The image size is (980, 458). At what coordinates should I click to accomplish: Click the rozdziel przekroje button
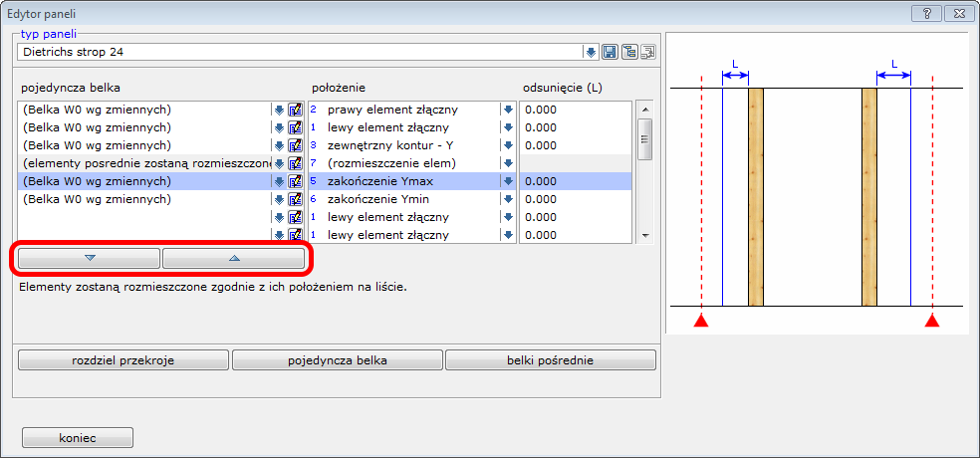click(123, 360)
